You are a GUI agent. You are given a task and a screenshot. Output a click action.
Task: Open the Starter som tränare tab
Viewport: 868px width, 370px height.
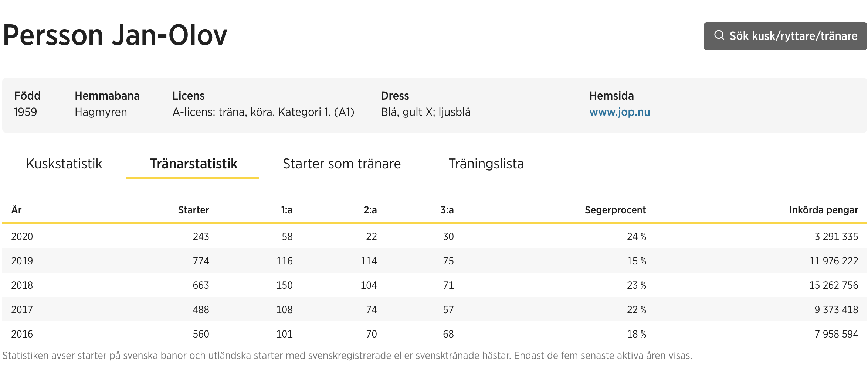pyautogui.click(x=342, y=164)
